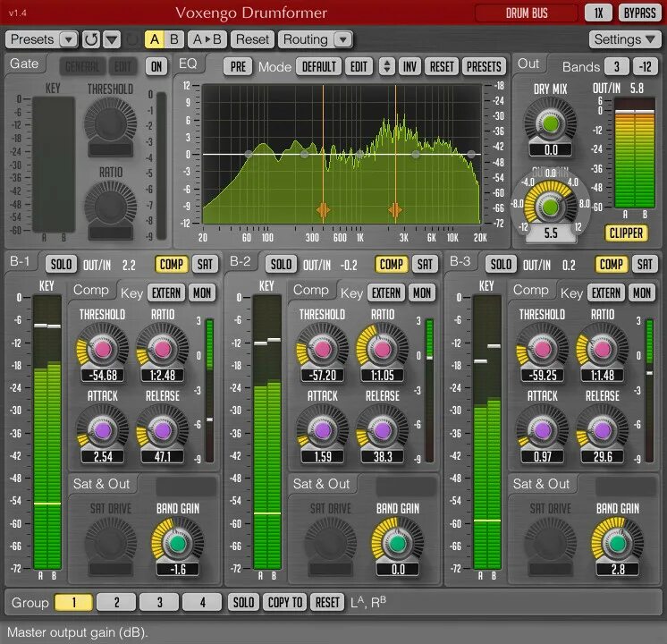
Task: Select state A
Action: pyautogui.click(x=155, y=39)
